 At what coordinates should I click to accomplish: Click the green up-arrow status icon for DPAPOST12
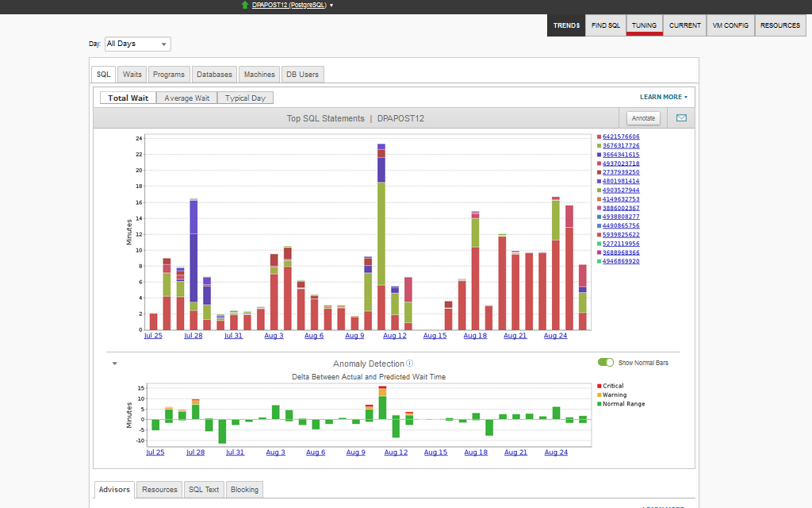(x=245, y=5)
